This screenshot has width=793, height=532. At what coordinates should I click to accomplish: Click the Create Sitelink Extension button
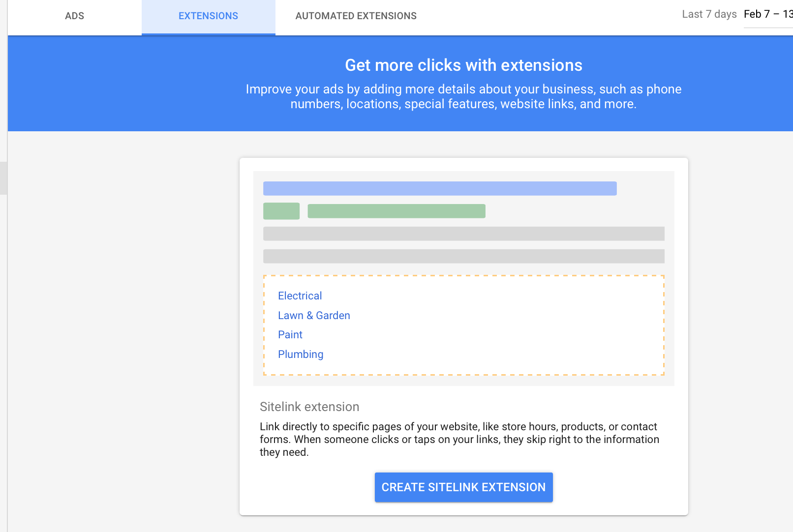click(463, 487)
